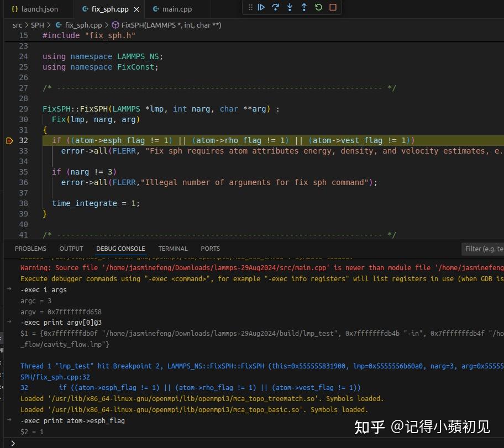Grab the debug toolbar drag handle dots
Screen dimensions: 504x448
pos(250,7)
